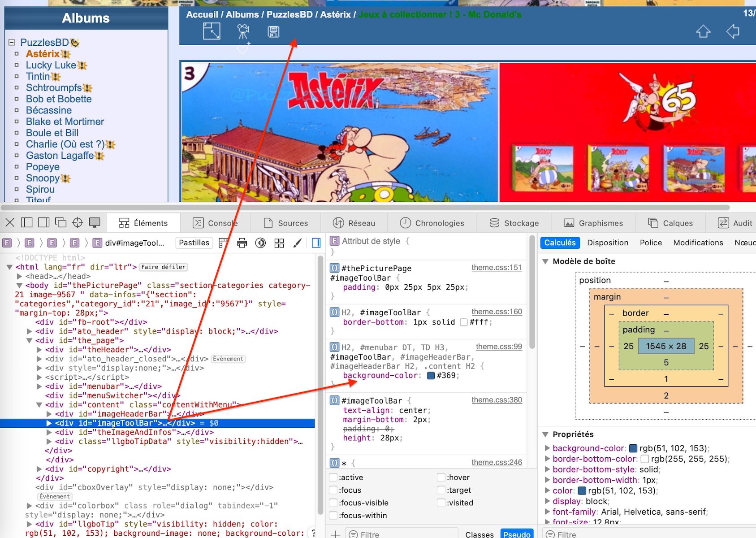The height and width of the screenshot is (538, 756).
Task: Switch to the Chronologies tab
Action: click(x=432, y=223)
